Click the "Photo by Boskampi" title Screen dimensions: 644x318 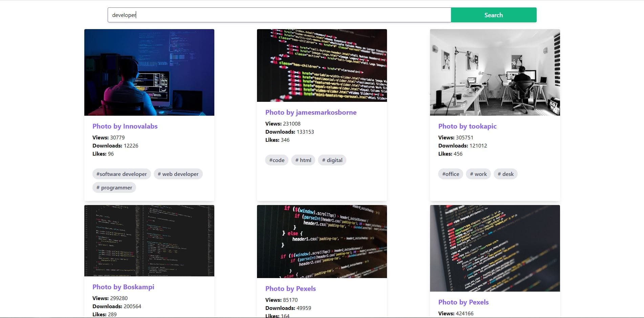tap(123, 287)
